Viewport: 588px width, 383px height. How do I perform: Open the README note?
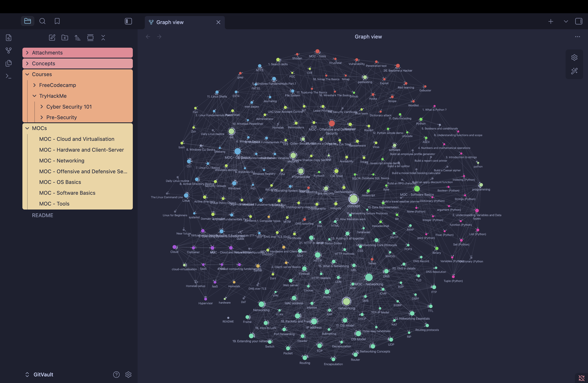(43, 215)
